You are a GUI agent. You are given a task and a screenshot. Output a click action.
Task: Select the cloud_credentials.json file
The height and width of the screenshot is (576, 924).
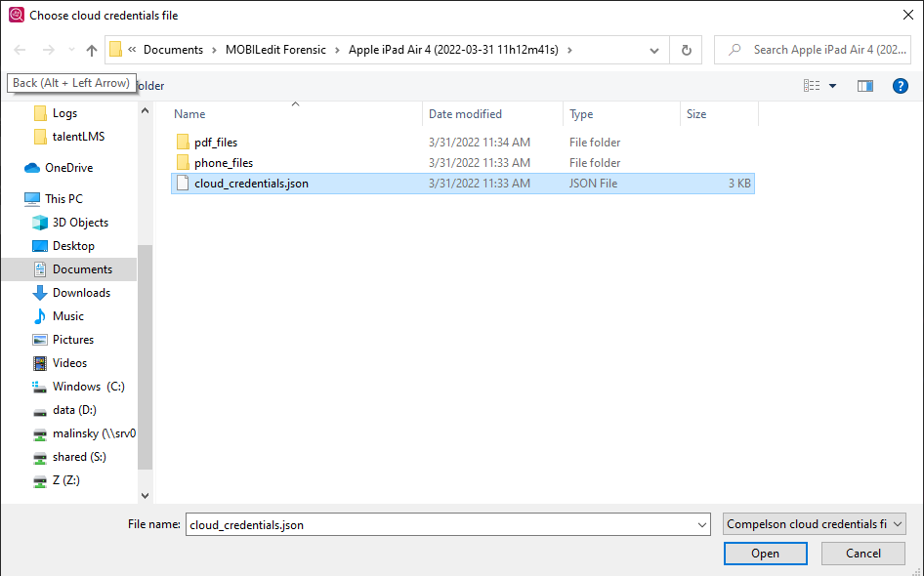coord(251,184)
